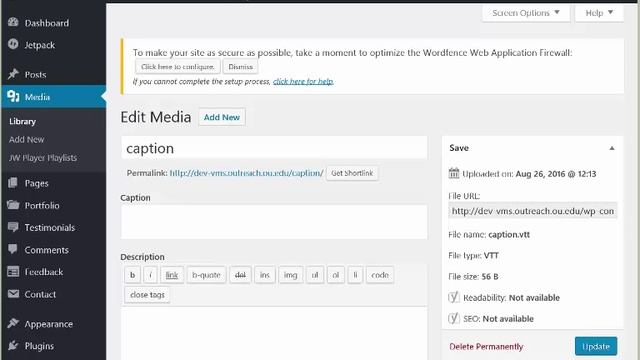Click 'Click here to configure' Wordfence button
This screenshot has height=360, width=640.
tap(178, 67)
